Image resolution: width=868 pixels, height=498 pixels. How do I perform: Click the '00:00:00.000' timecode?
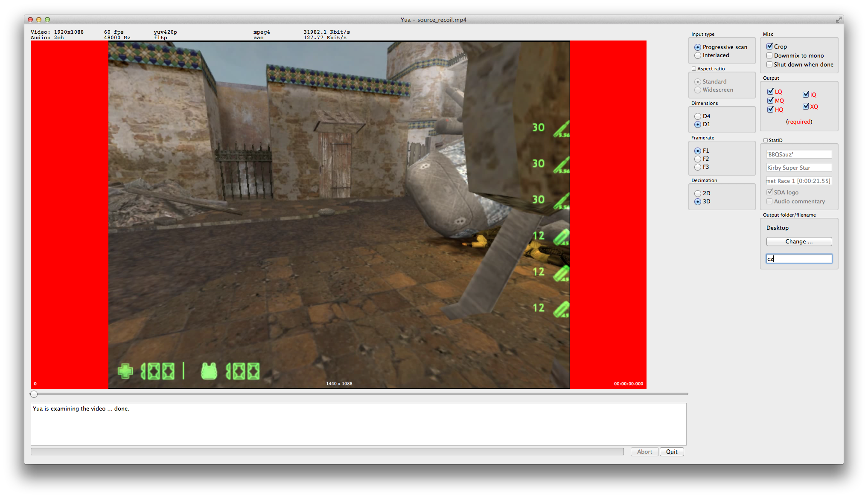(x=629, y=384)
